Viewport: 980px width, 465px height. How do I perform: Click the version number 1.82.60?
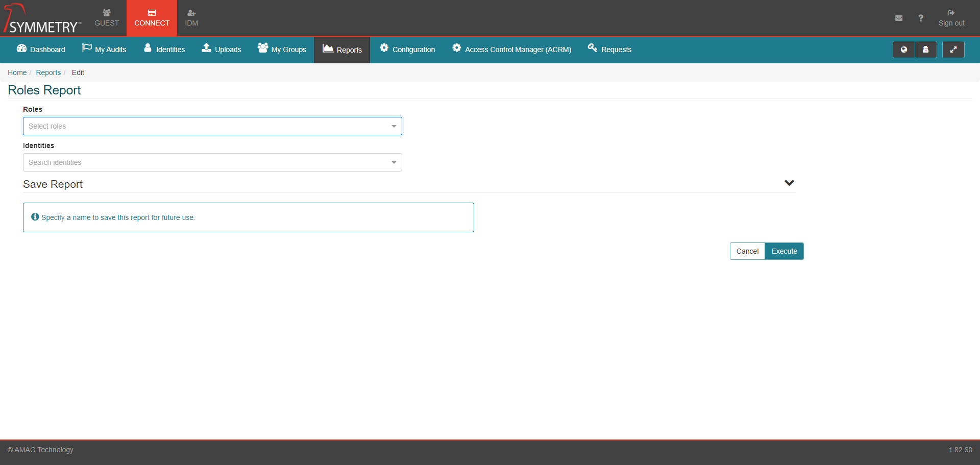960,450
